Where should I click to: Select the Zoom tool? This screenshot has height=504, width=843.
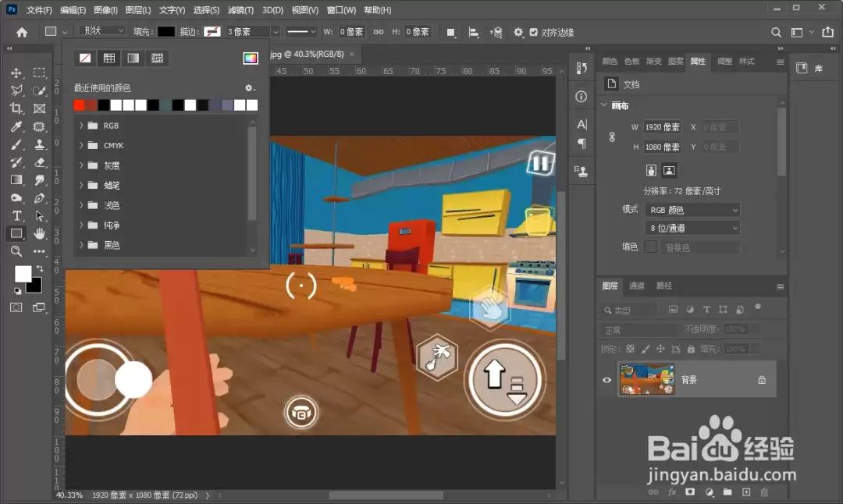[x=16, y=251]
